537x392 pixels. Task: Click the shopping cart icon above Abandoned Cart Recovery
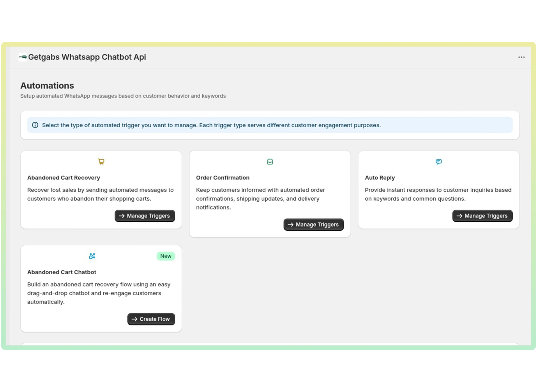click(x=101, y=162)
